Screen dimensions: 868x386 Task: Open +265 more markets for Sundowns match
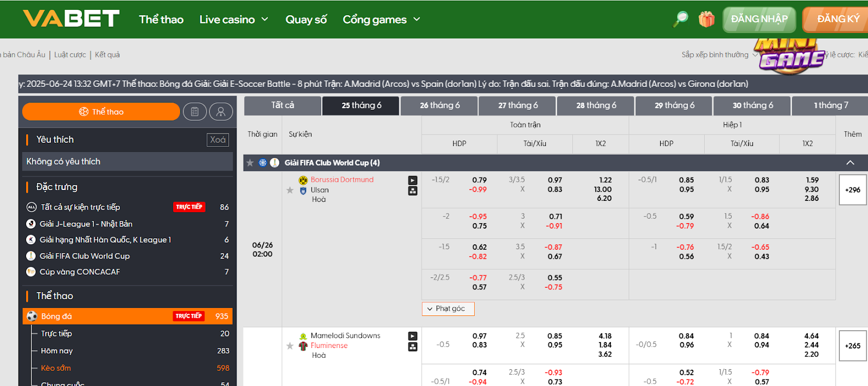(x=853, y=345)
